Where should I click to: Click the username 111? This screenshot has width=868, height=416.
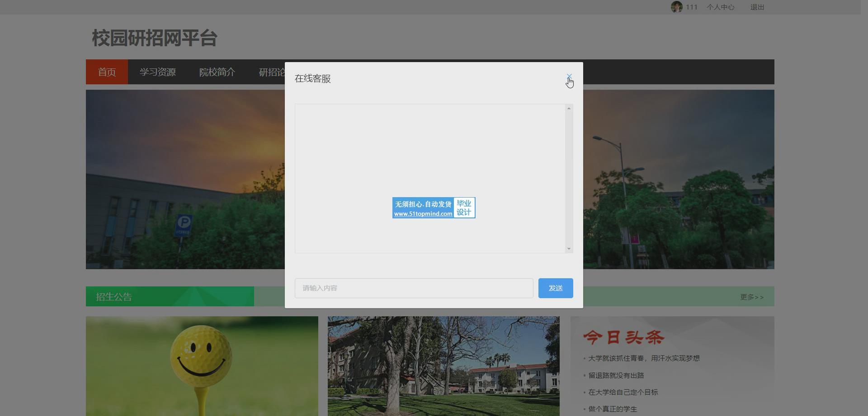692,7
